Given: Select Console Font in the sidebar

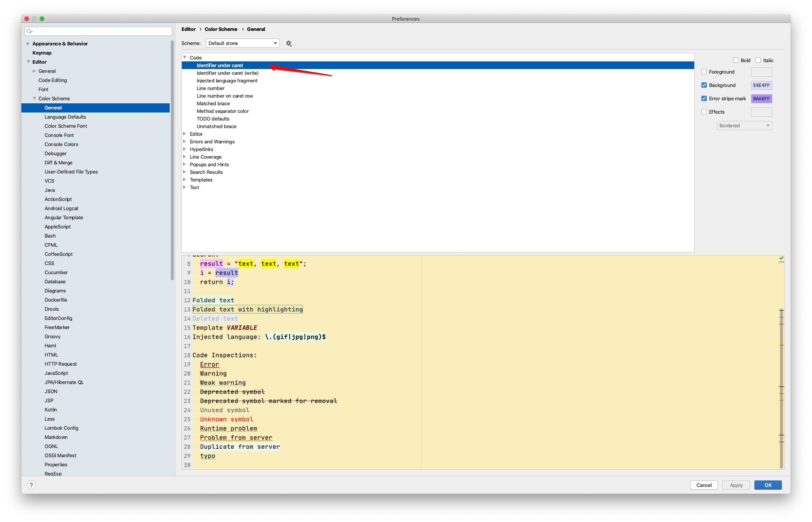Looking at the screenshot, I should (59, 135).
